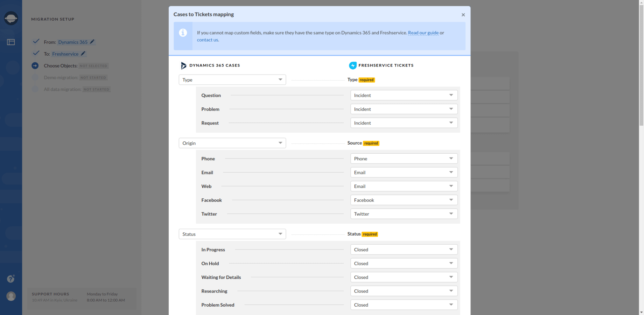The width and height of the screenshot is (644, 315).
Task: Click the info icon in the blue notice
Action: pyautogui.click(x=183, y=33)
